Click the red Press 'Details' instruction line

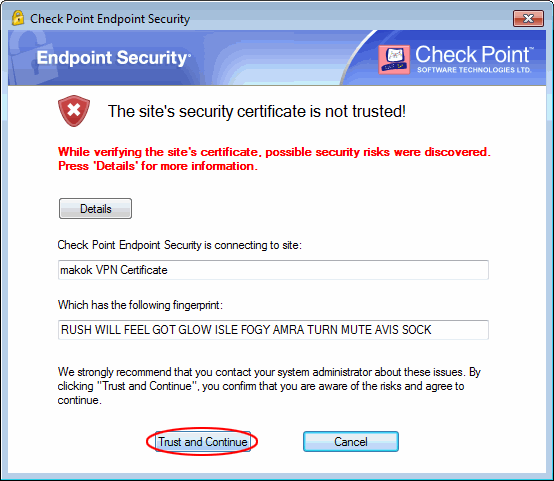click(x=158, y=166)
